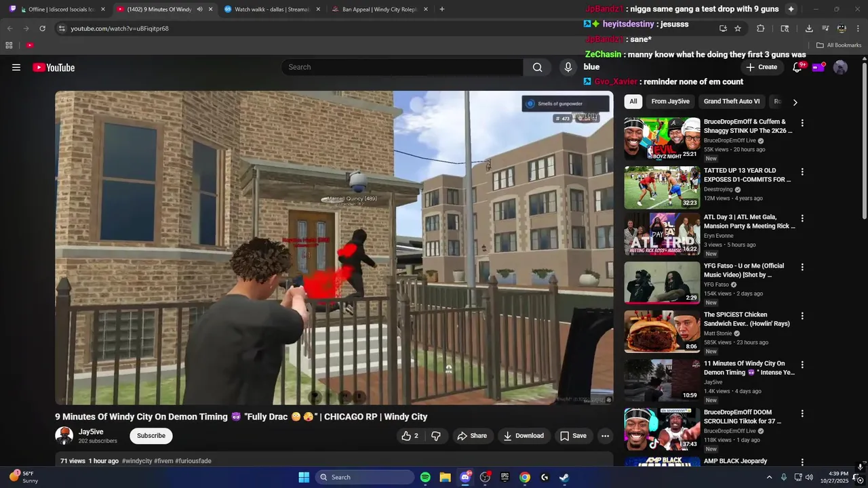Open Chrome downloads icon
The image size is (868, 488).
(809, 28)
